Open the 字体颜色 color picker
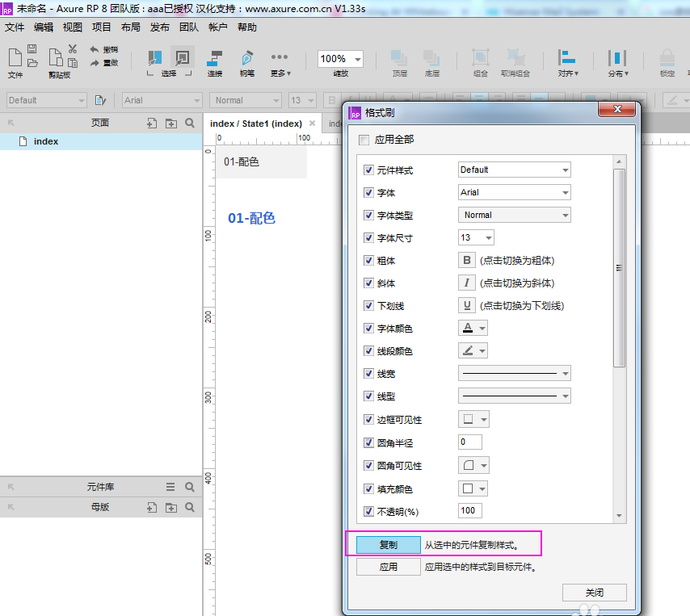 [473, 329]
